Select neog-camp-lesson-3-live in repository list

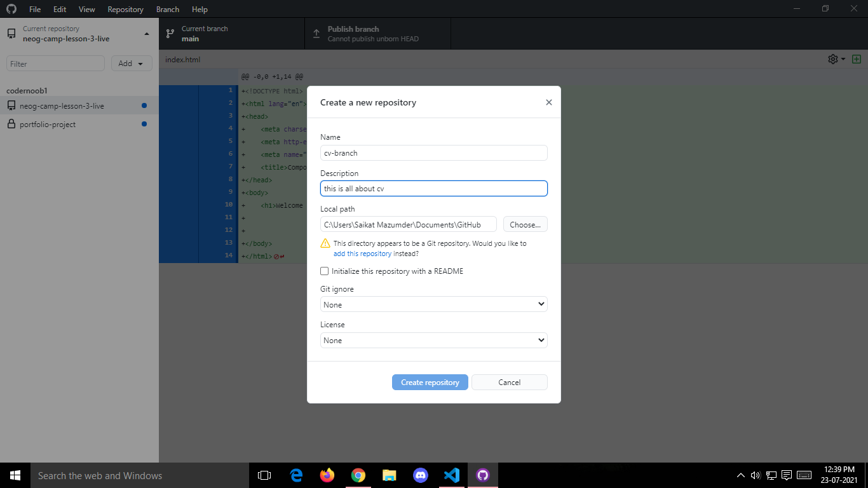pyautogui.click(x=79, y=105)
